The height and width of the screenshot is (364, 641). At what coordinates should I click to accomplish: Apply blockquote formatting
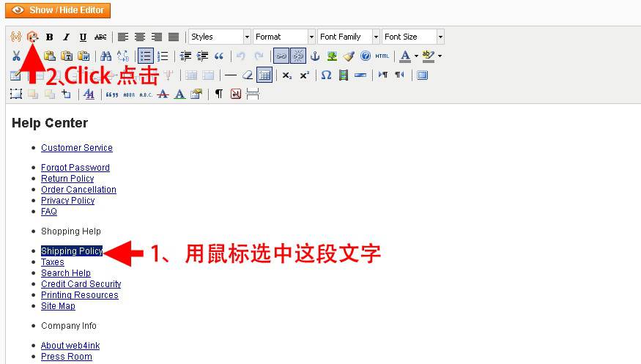click(219, 56)
